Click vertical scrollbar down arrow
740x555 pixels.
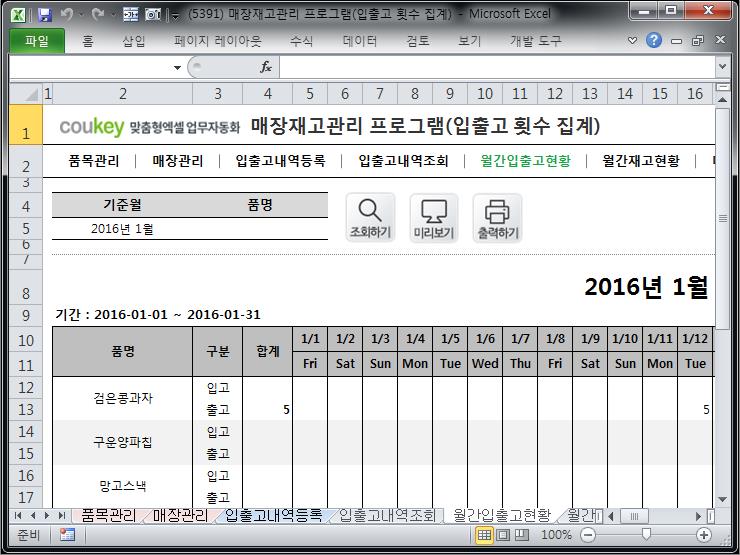(x=722, y=499)
